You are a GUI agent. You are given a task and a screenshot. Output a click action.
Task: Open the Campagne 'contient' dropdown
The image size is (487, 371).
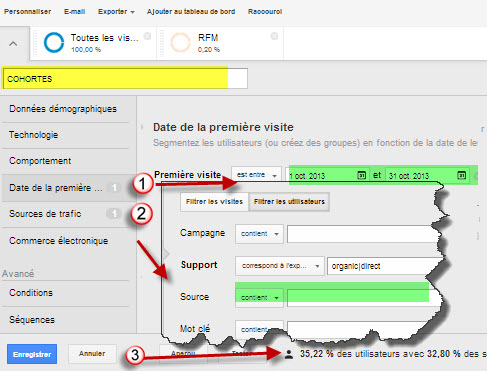259,234
